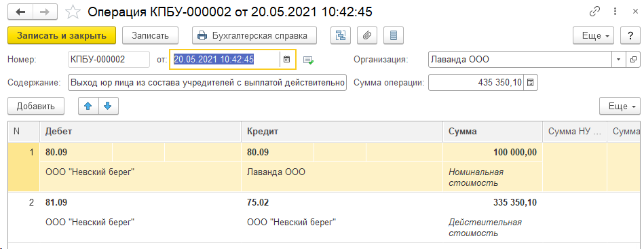Expand the Организация dropdown list
The height and width of the screenshot is (249, 644).
pos(619,60)
